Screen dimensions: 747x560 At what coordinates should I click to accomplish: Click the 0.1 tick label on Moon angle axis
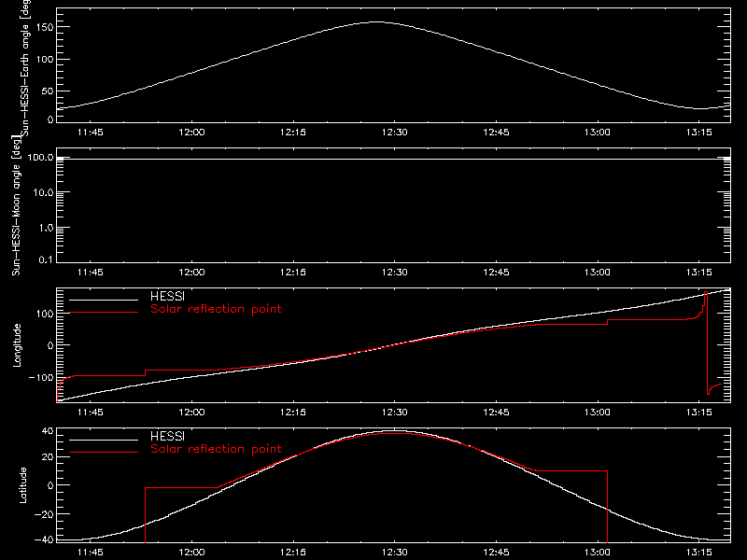click(46, 259)
